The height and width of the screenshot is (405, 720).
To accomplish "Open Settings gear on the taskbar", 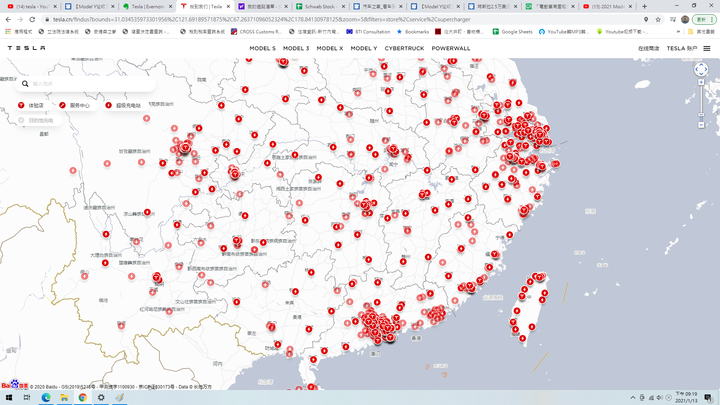I will pyautogui.click(x=101, y=398).
